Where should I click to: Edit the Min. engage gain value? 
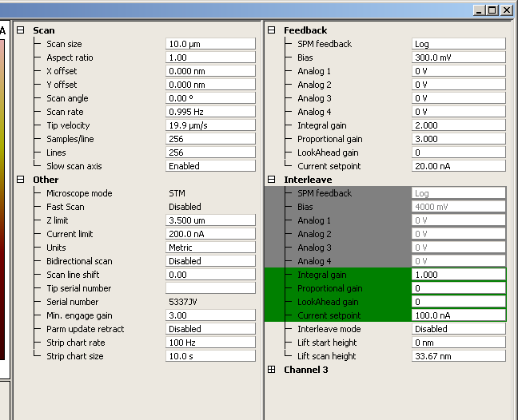(x=210, y=315)
